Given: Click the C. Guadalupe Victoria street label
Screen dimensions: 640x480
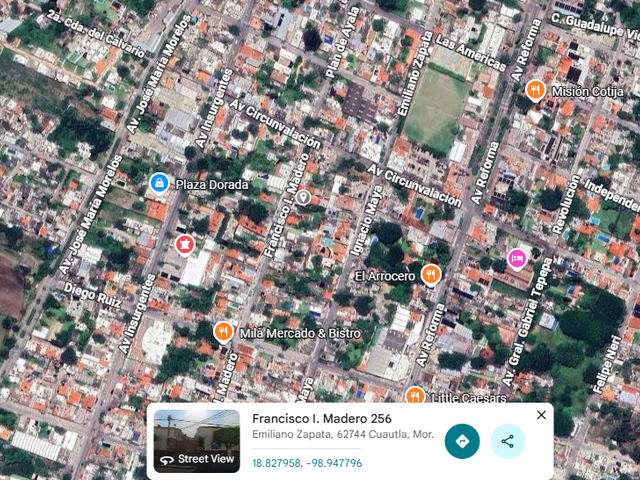Looking at the screenshot, I should [x=595, y=25].
